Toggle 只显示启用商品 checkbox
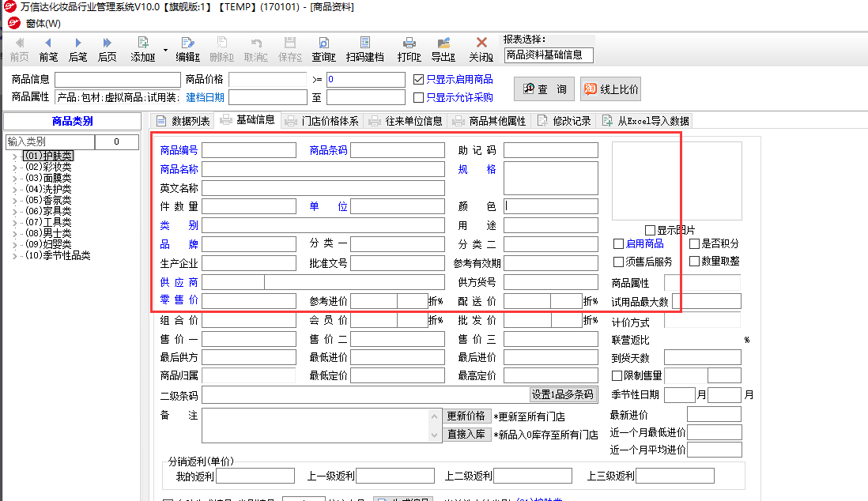868x501 pixels. coord(418,80)
